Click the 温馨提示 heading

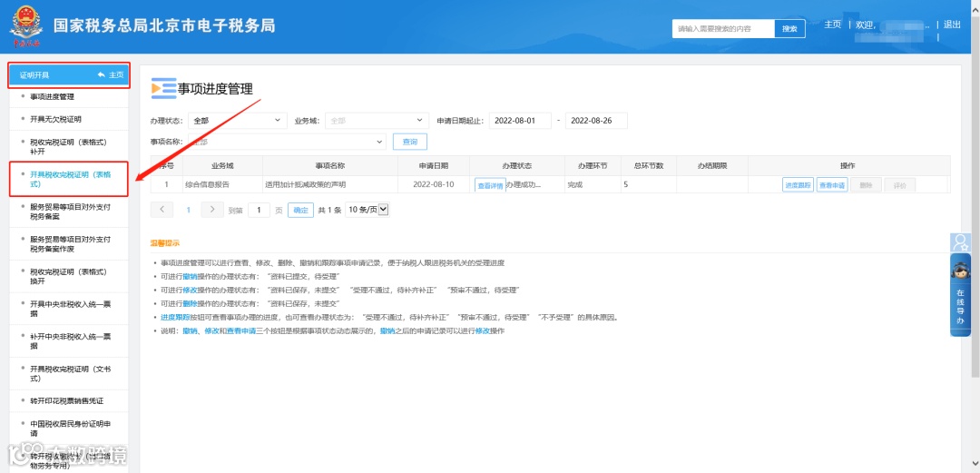click(x=165, y=242)
